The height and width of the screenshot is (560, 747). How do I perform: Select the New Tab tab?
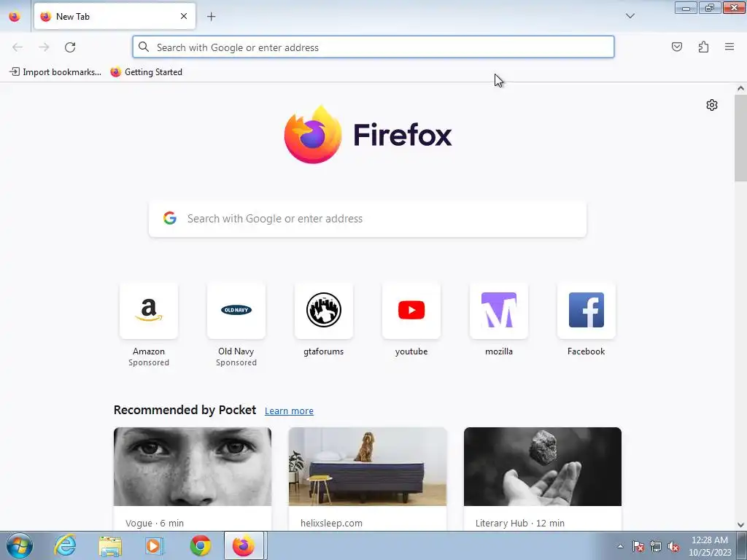(x=115, y=16)
